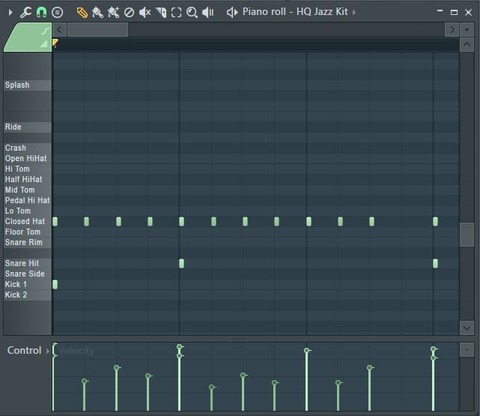Click the velocity handle at third beat
The image size is (480, 416).
click(x=307, y=350)
